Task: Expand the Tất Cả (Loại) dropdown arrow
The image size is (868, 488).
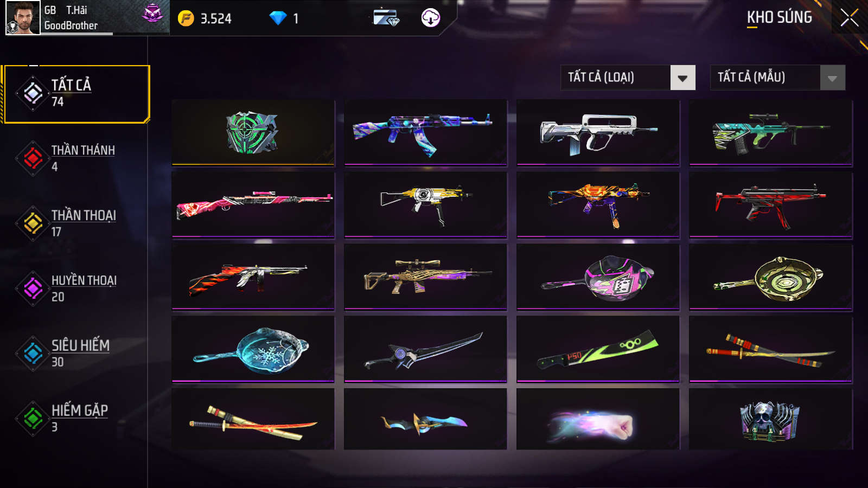Action: pos(682,78)
